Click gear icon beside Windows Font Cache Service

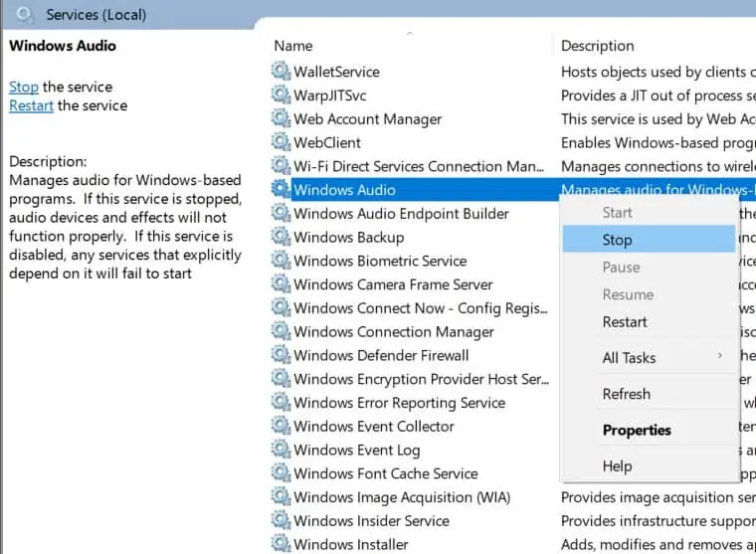click(x=281, y=473)
